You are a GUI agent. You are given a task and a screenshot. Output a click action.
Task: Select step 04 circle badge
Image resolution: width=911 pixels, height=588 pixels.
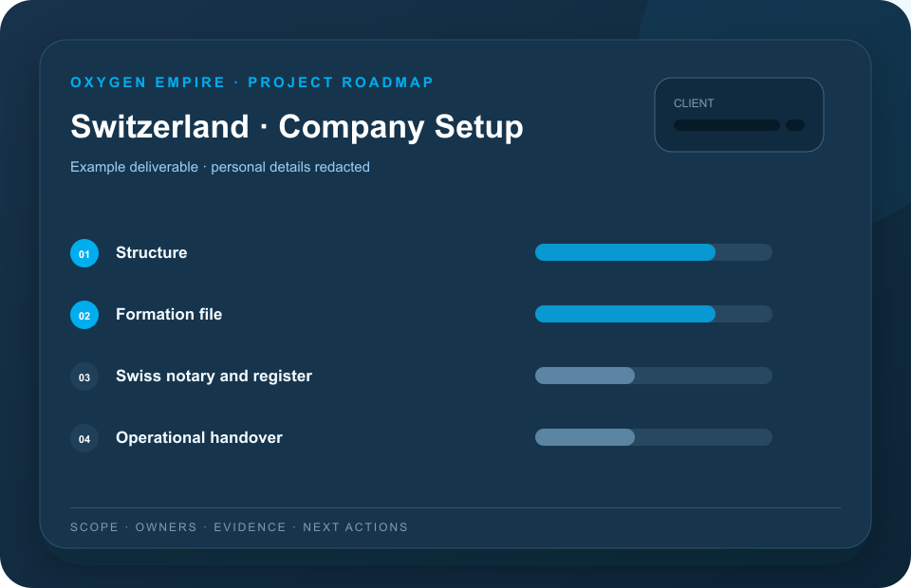[x=84, y=438]
